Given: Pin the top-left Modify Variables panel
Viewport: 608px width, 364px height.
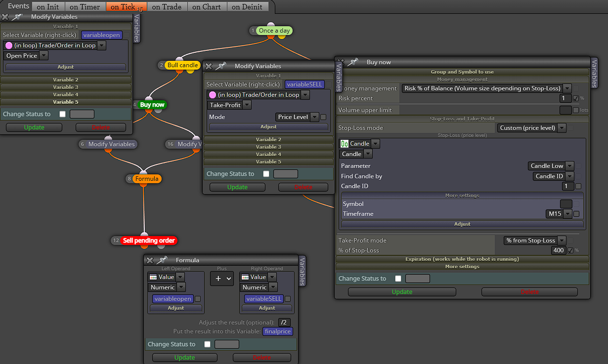Looking at the screenshot, I should 17,17.
